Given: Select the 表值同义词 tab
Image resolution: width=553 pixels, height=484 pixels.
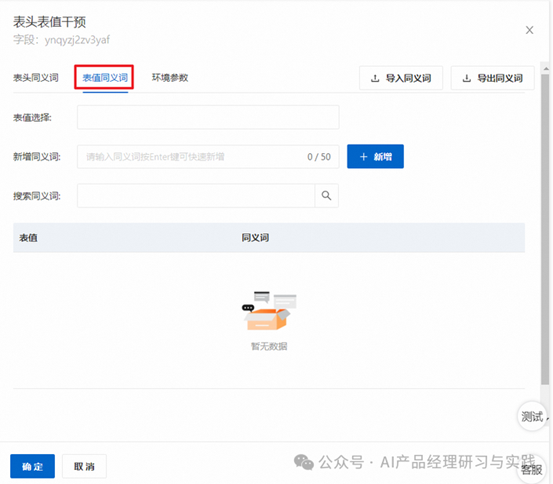Looking at the screenshot, I should tap(105, 78).
